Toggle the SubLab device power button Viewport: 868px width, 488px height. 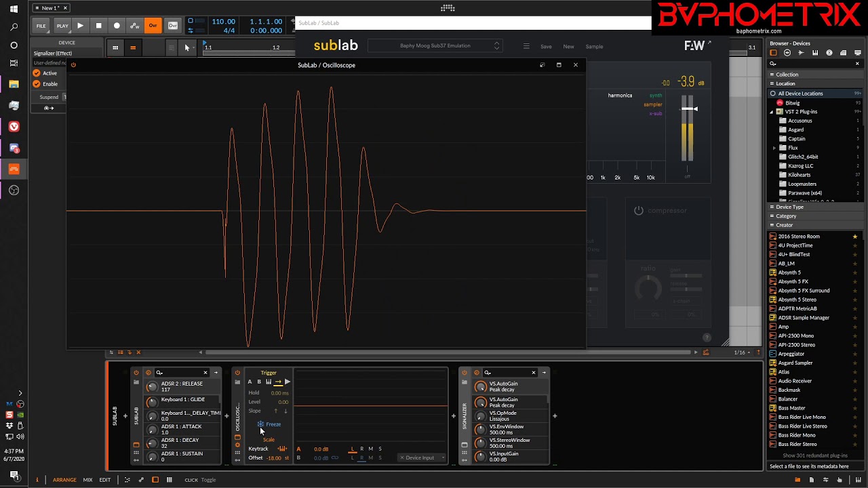point(136,373)
